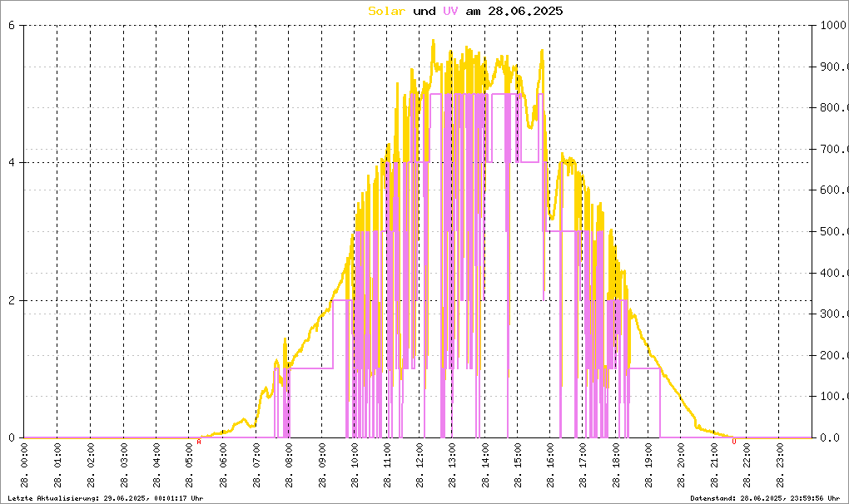The image size is (849, 504).
Task: Click the time axis label "28. 18:00"
Action: click(615, 466)
